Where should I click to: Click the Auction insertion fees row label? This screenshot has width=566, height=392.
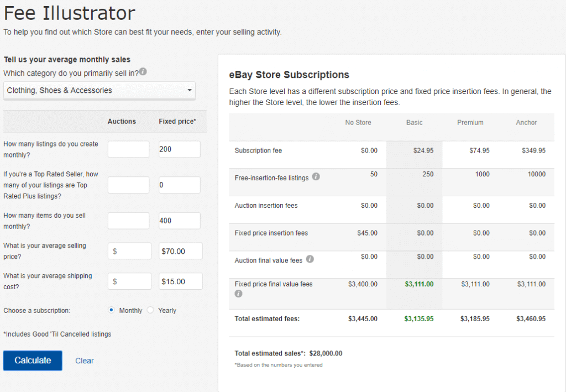pyautogui.click(x=266, y=205)
